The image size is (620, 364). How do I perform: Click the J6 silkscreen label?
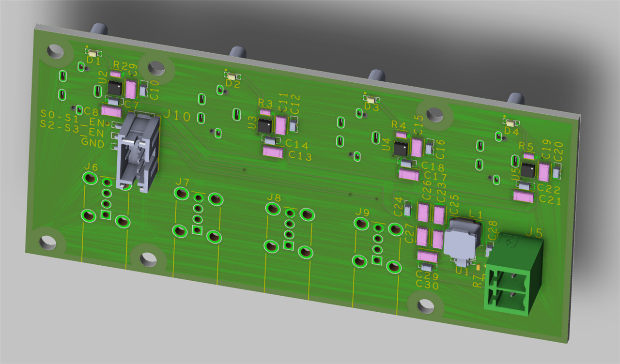tap(91, 167)
